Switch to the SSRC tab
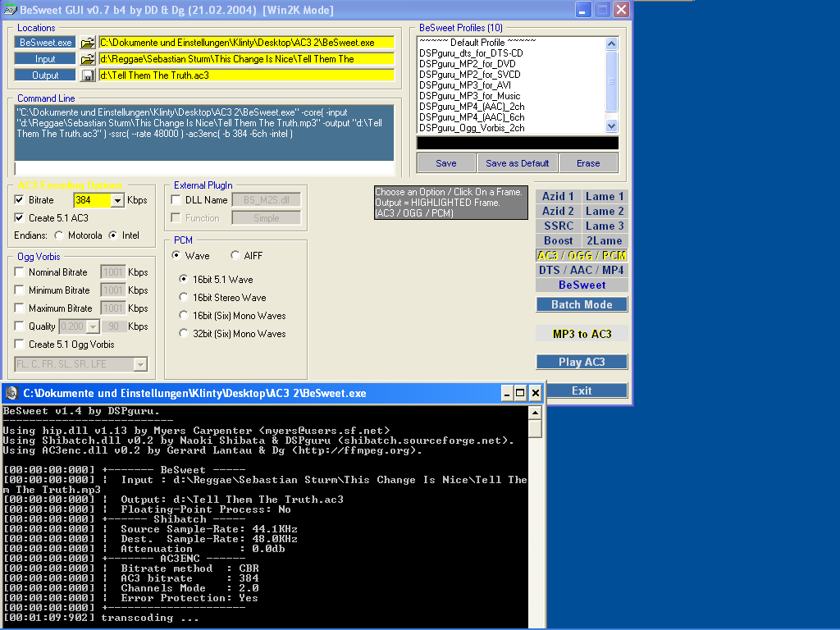 (x=558, y=226)
